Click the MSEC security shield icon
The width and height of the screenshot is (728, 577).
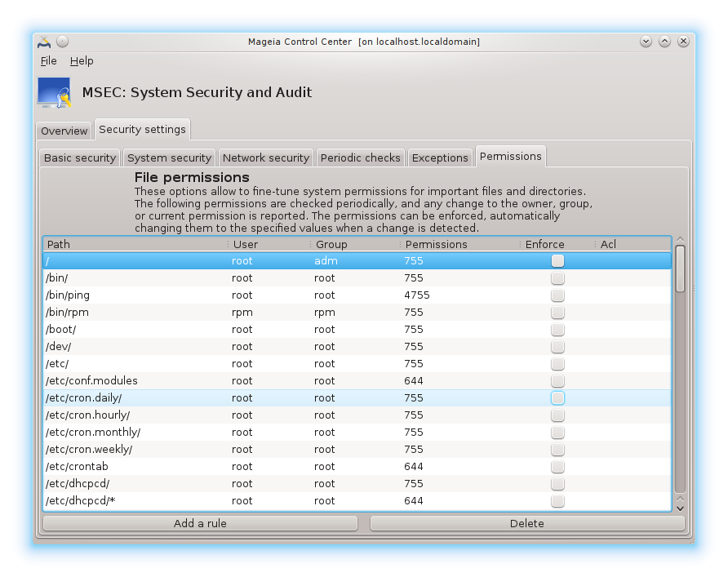click(54, 92)
